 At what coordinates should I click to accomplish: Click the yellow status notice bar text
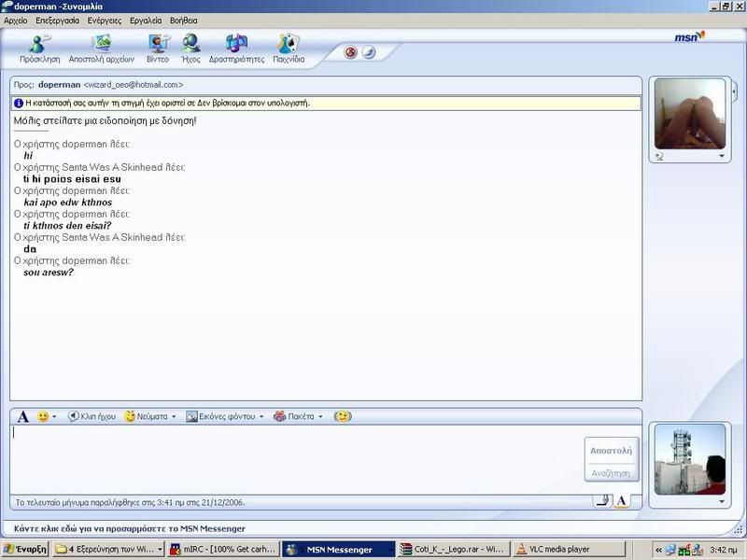point(167,103)
